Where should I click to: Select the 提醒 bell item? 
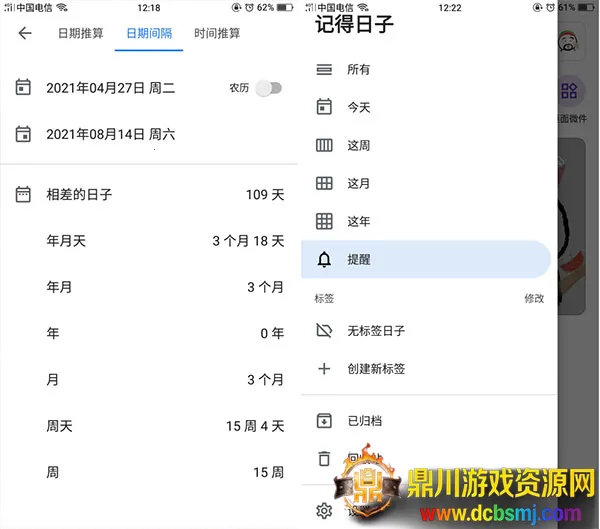tap(426, 259)
